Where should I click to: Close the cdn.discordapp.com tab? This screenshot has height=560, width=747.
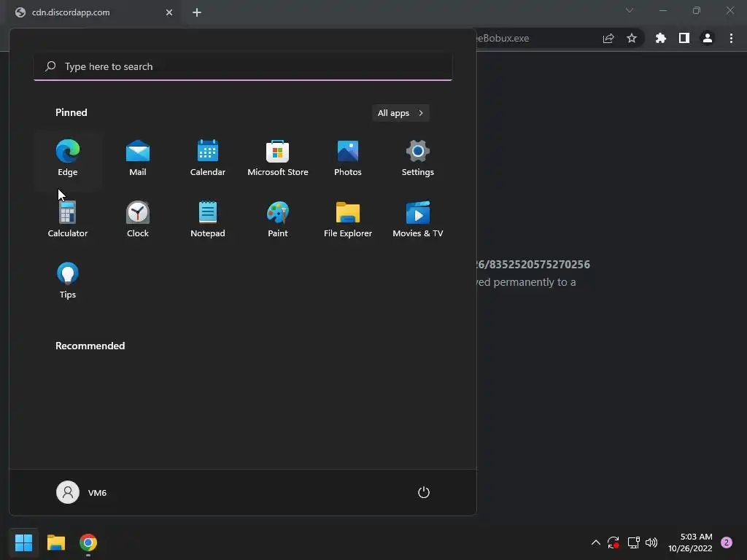[169, 12]
